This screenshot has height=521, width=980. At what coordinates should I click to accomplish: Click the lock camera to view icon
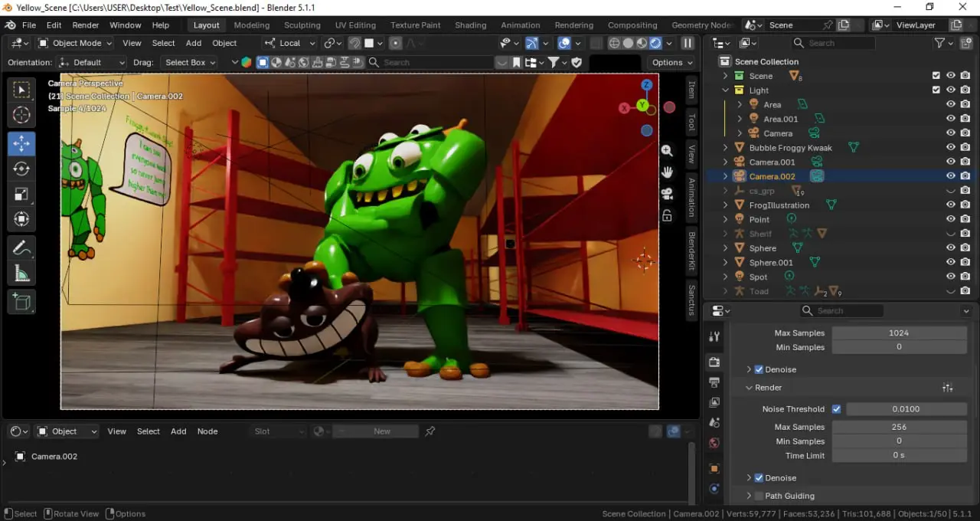(667, 215)
